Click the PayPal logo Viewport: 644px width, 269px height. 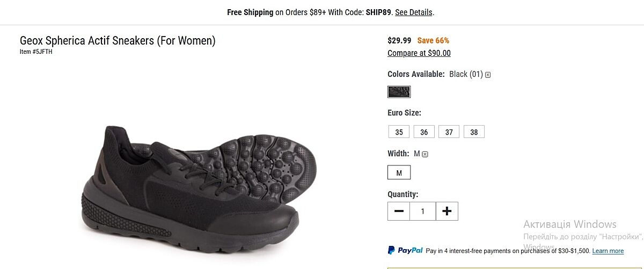[x=405, y=250]
